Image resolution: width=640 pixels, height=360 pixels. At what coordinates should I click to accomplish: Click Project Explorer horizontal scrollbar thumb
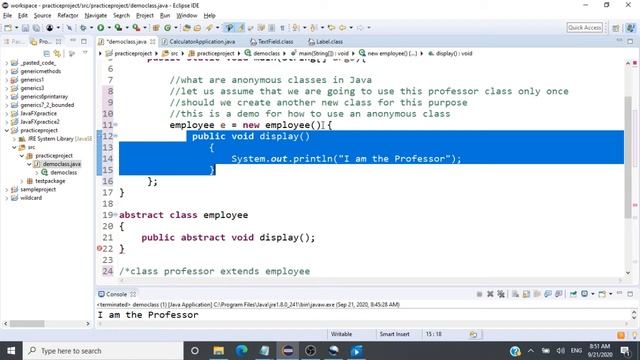[x=27, y=324]
